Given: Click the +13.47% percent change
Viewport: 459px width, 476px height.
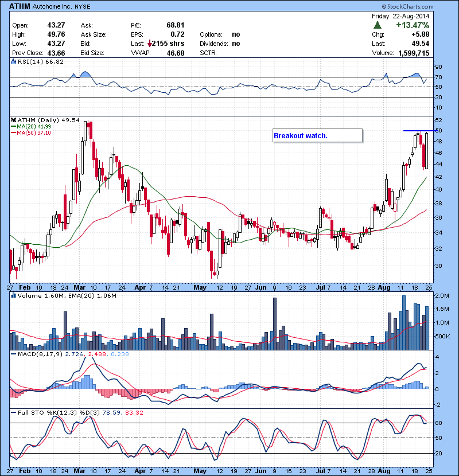Looking at the screenshot, I should [413, 25].
